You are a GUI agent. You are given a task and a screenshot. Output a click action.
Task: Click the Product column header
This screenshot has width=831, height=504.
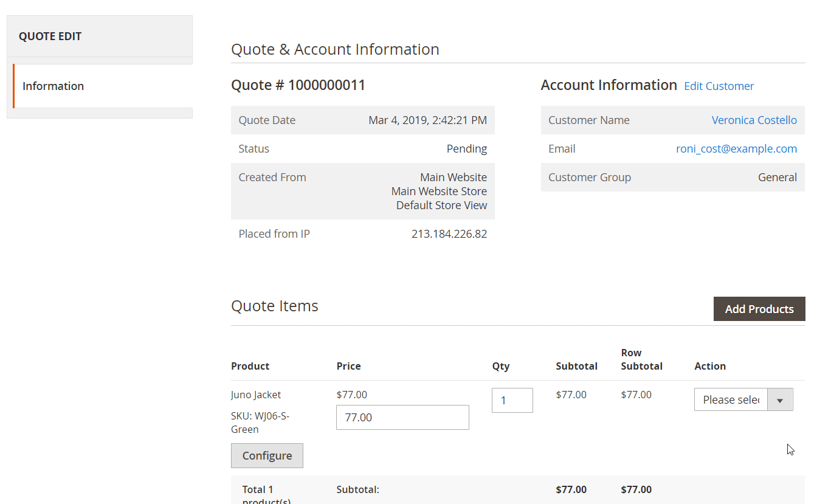250,366
